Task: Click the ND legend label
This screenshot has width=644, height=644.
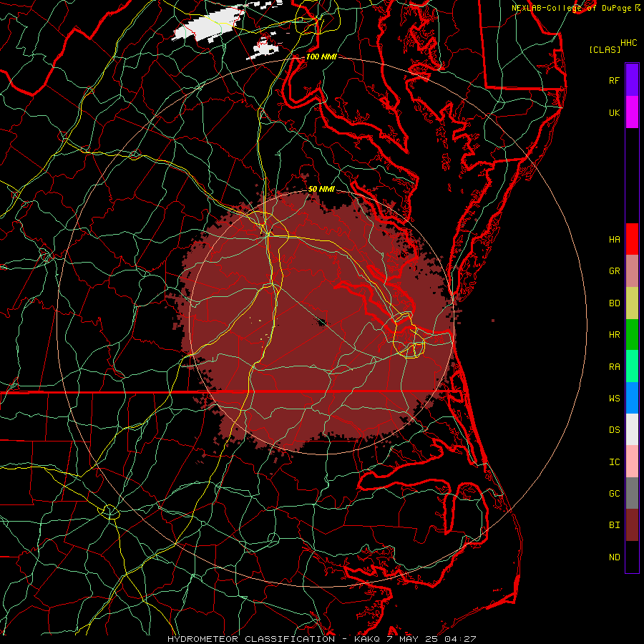Action: (x=615, y=557)
